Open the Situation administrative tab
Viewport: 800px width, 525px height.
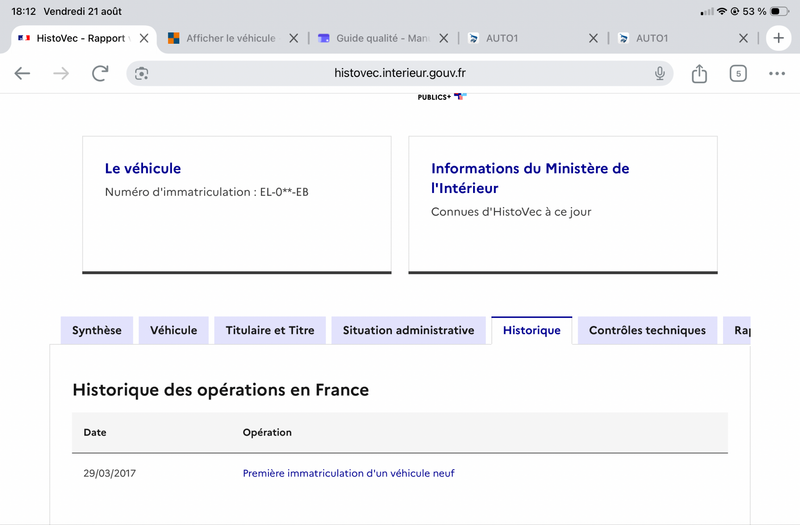[x=409, y=330]
